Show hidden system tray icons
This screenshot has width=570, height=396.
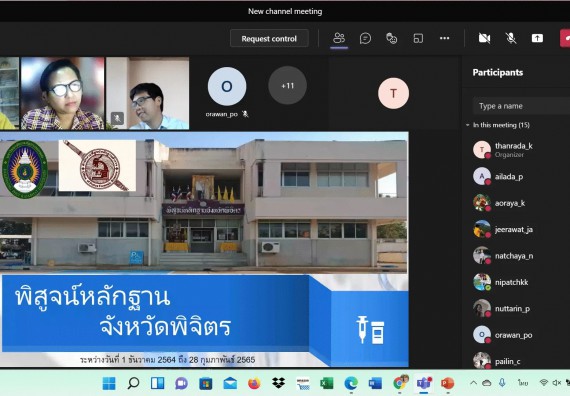pyautogui.click(x=473, y=383)
